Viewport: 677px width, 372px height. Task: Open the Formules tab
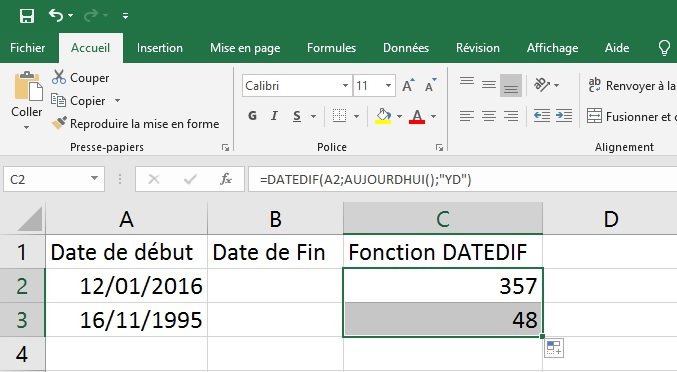tap(332, 48)
